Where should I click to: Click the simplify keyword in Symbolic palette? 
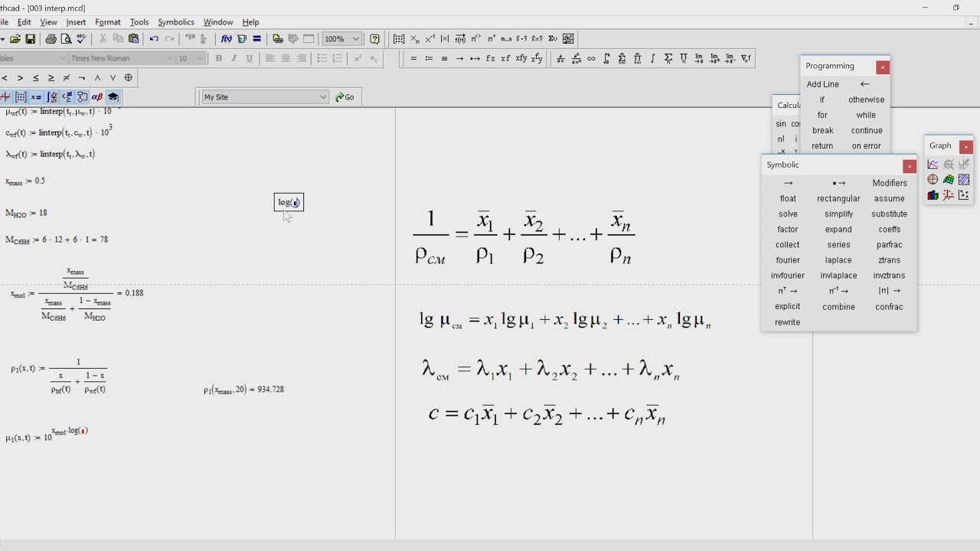(838, 214)
